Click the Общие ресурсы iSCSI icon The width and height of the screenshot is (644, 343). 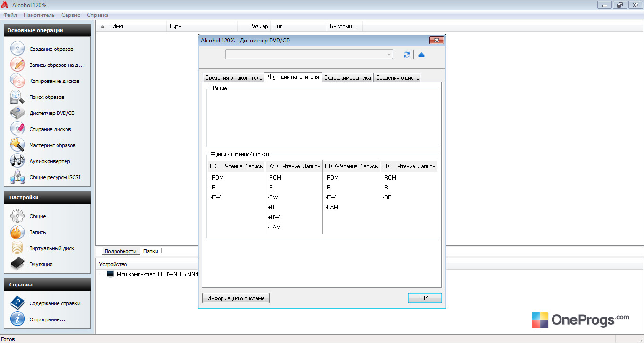17,177
